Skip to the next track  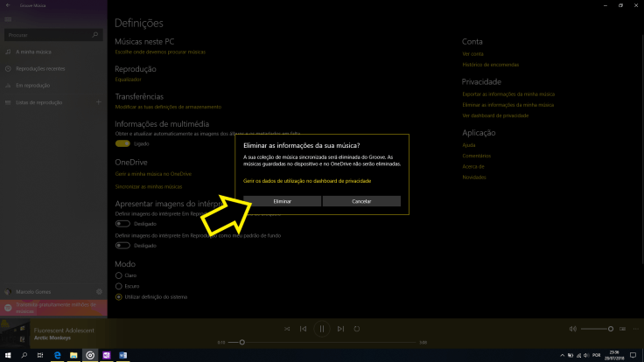pyautogui.click(x=339, y=329)
